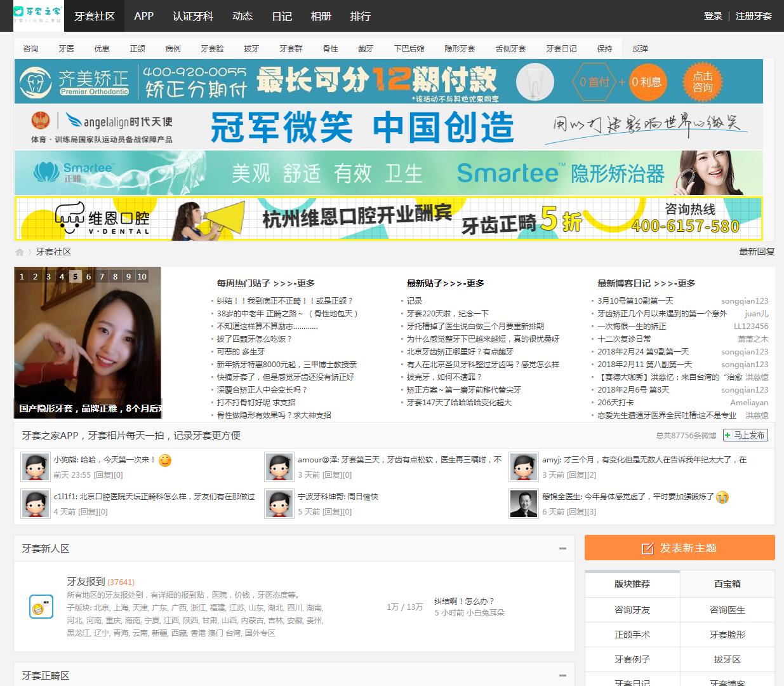
Task: Click the home icon in breadcrumb
Action: click(20, 252)
